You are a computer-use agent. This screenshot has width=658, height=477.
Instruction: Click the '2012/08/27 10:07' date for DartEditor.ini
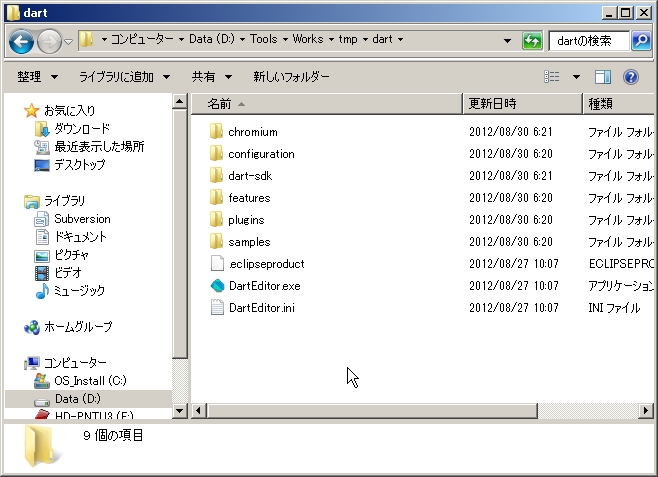point(514,308)
